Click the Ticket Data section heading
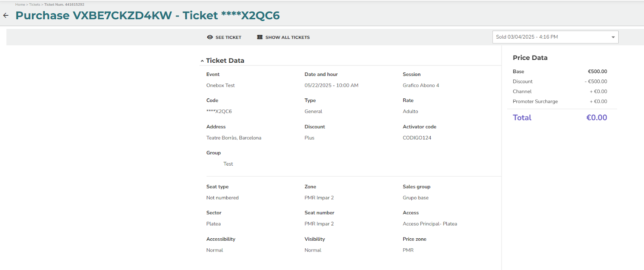This screenshot has height=270, width=644. point(225,60)
